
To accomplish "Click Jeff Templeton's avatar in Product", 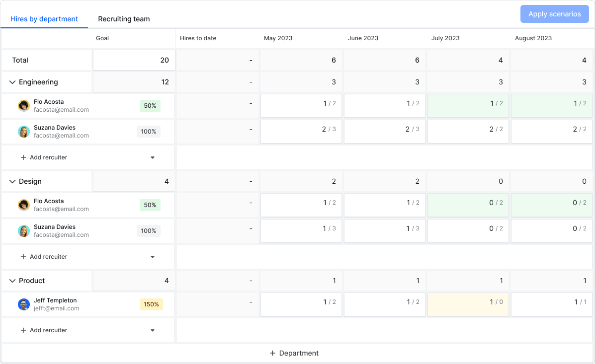I will click(24, 304).
